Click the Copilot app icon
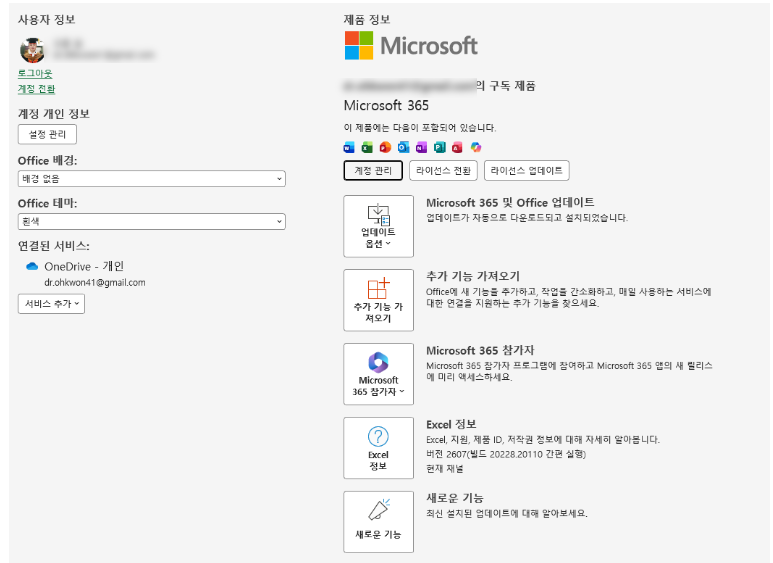The height and width of the screenshot is (563, 773). coord(476,147)
